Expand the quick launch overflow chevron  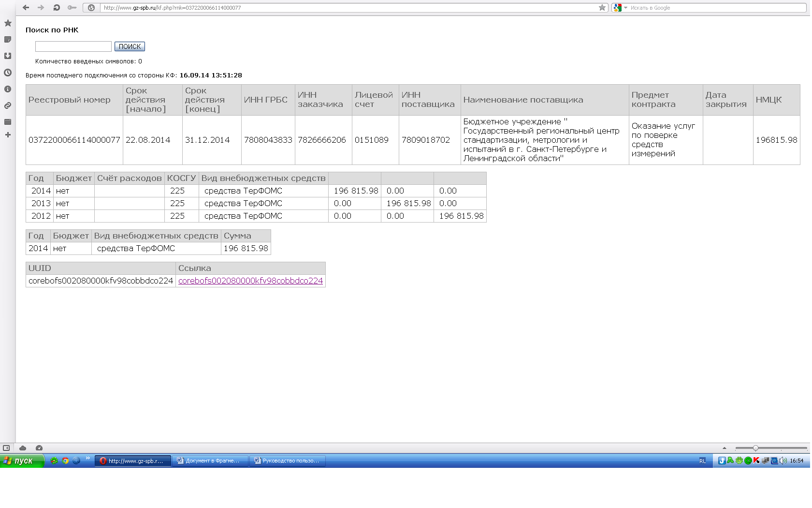[87, 458]
